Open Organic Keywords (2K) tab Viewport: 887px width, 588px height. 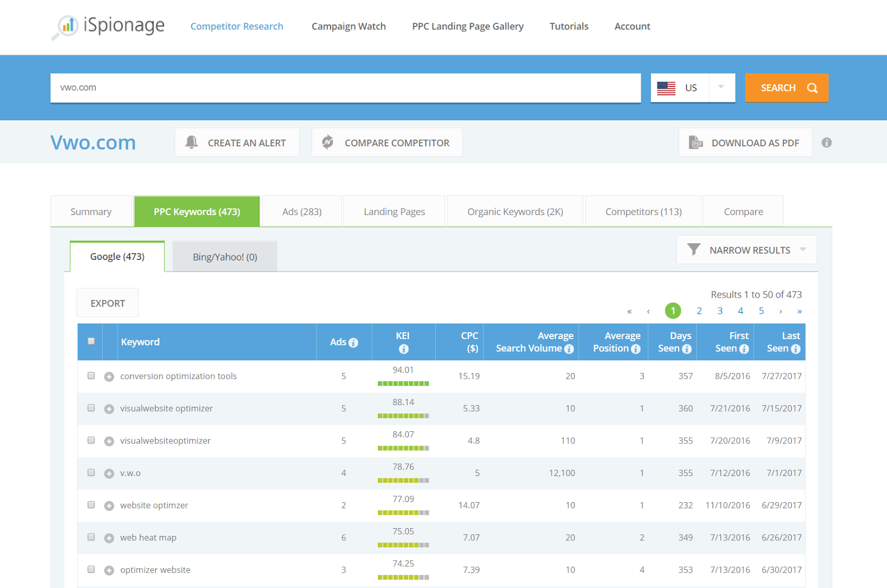(515, 211)
